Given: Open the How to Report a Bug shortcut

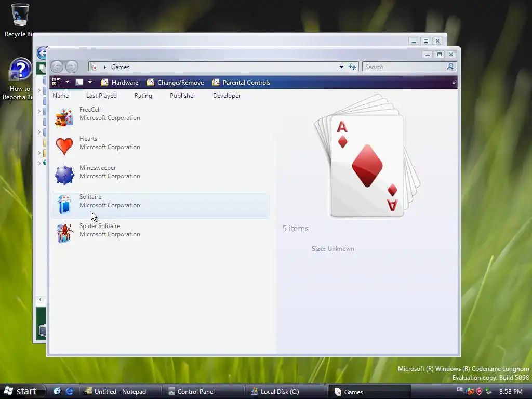Looking at the screenshot, I should click(20, 79).
